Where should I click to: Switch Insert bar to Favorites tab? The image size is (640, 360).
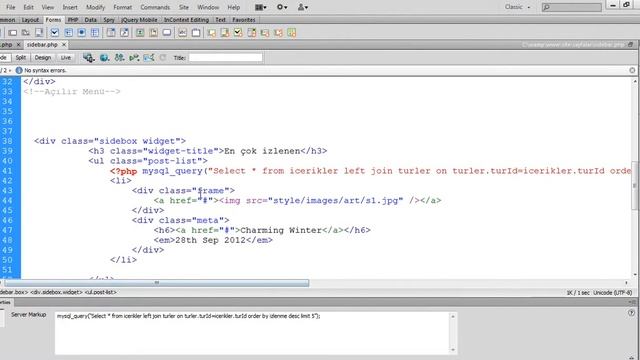pos(244,20)
